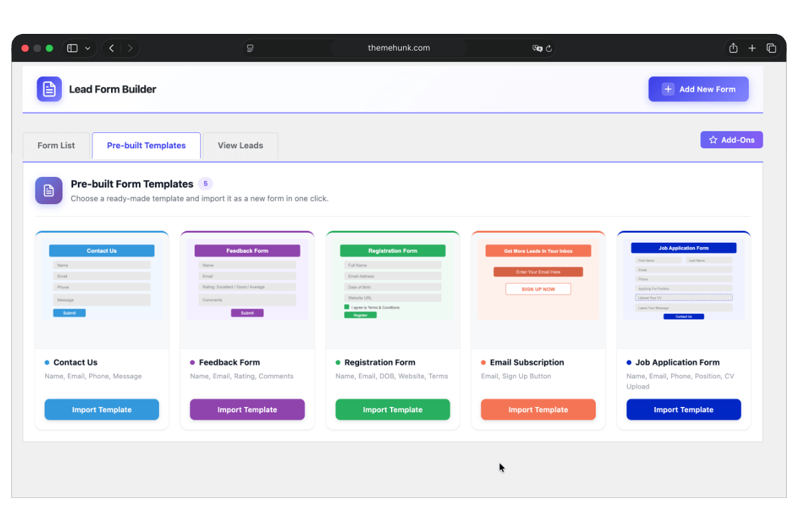Reload the page with refresh icon
This screenshot has height=532, width=798.
[x=549, y=48]
